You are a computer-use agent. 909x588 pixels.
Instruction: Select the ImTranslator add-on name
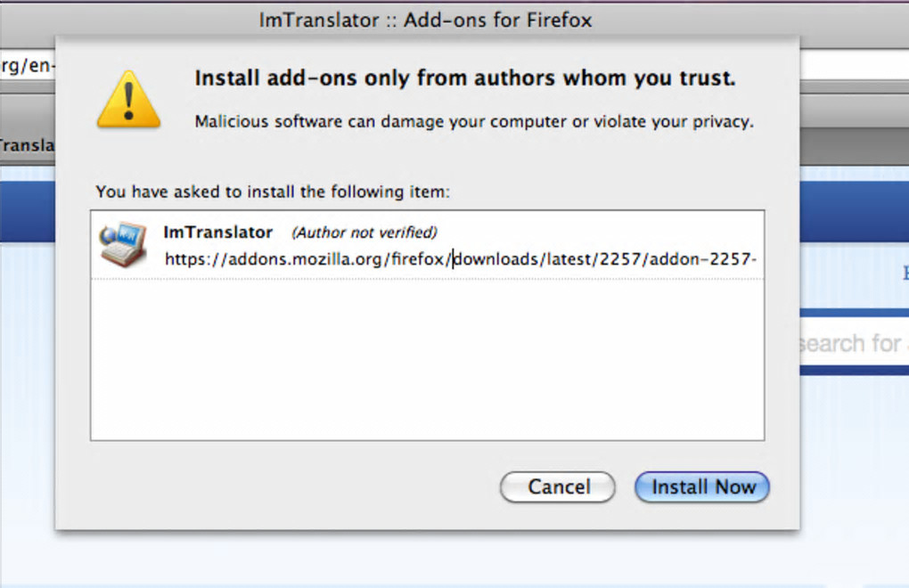click(x=217, y=233)
